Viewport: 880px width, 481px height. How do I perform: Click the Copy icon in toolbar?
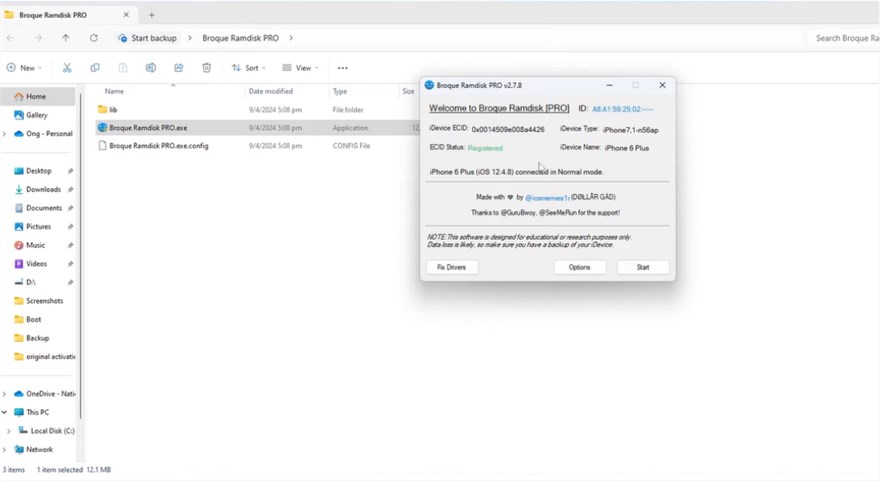(x=95, y=68)
